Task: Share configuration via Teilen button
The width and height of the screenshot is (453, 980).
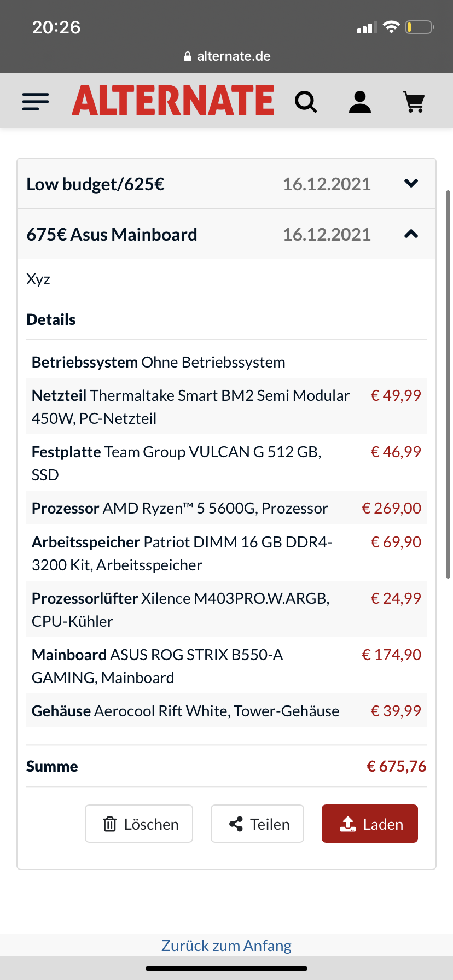Action: [x=257, y=824]
